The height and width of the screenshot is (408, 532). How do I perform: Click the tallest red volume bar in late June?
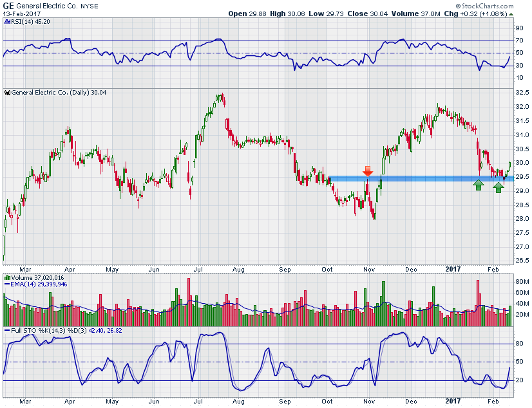pos(189,302)
